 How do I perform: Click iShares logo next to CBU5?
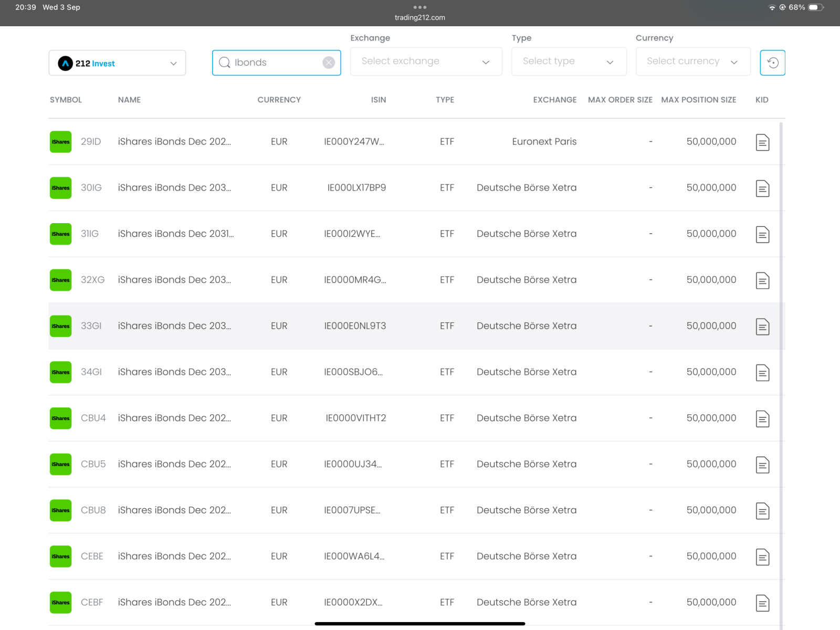(x=60, y=464)
